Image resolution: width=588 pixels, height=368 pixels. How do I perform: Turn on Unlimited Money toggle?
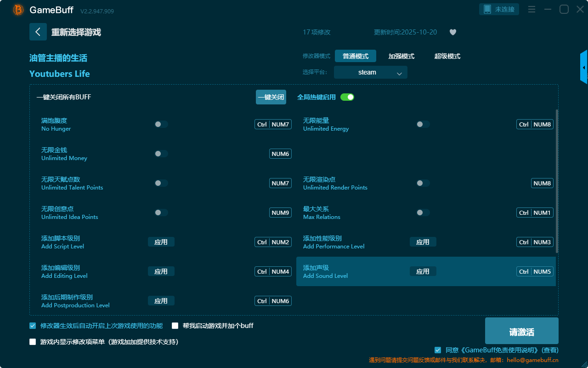click(x=161, y=154)
